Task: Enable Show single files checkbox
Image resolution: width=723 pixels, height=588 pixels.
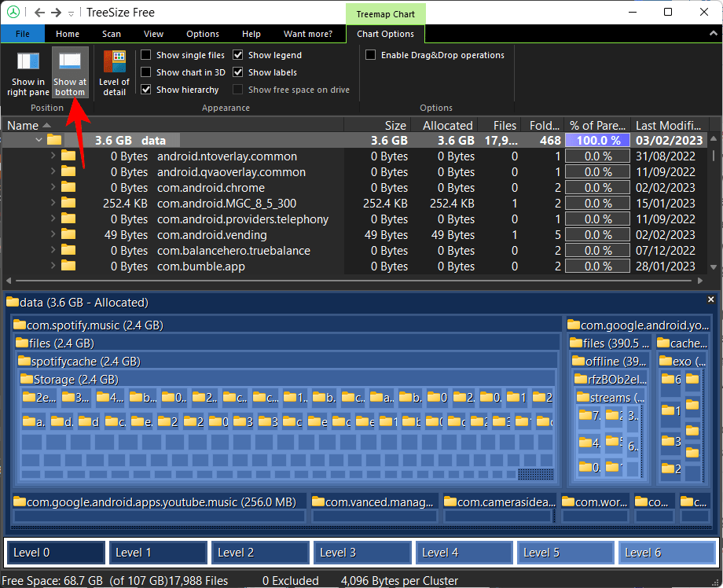Action: click(145, 55)
